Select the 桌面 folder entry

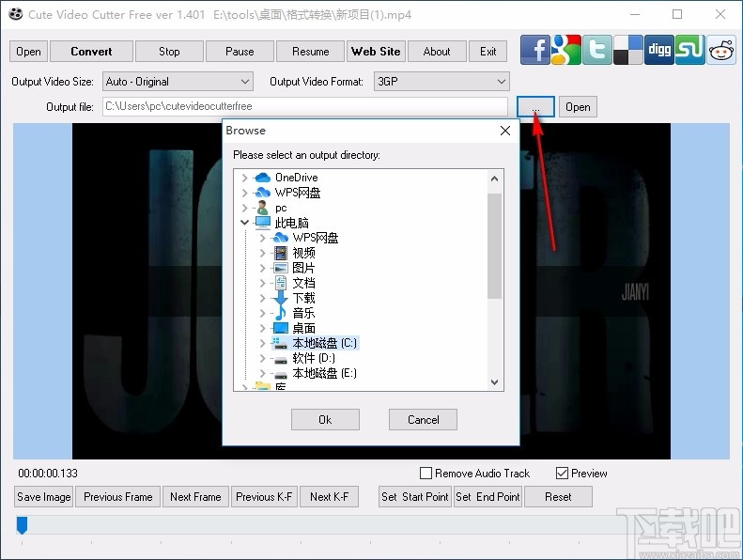303,328
